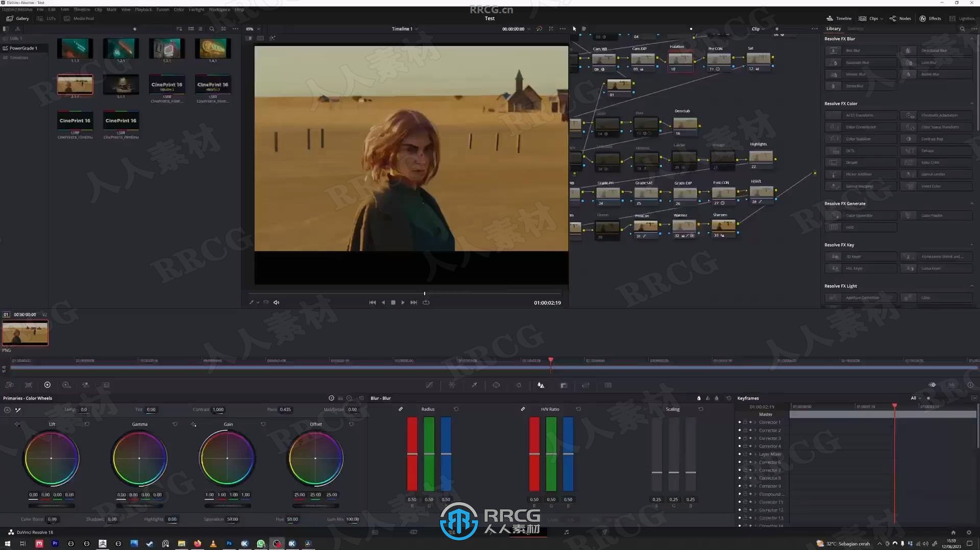Add the Gaussian Blur effect

pos(861,62)
